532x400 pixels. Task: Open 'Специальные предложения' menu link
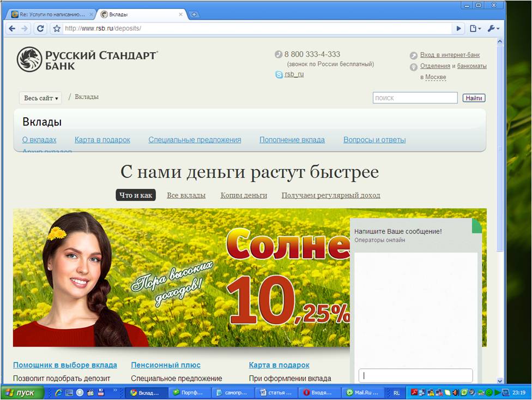pyautogui.click(x=195, y=140)
